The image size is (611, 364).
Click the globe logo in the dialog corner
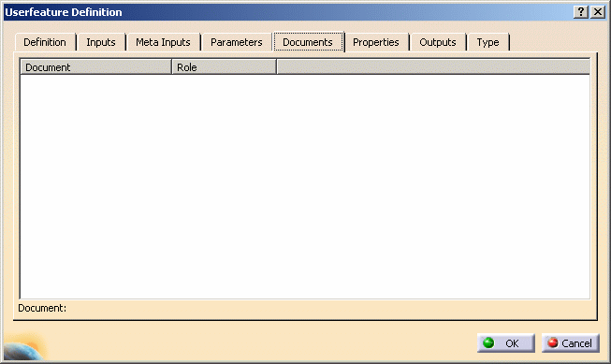point(24,348)
